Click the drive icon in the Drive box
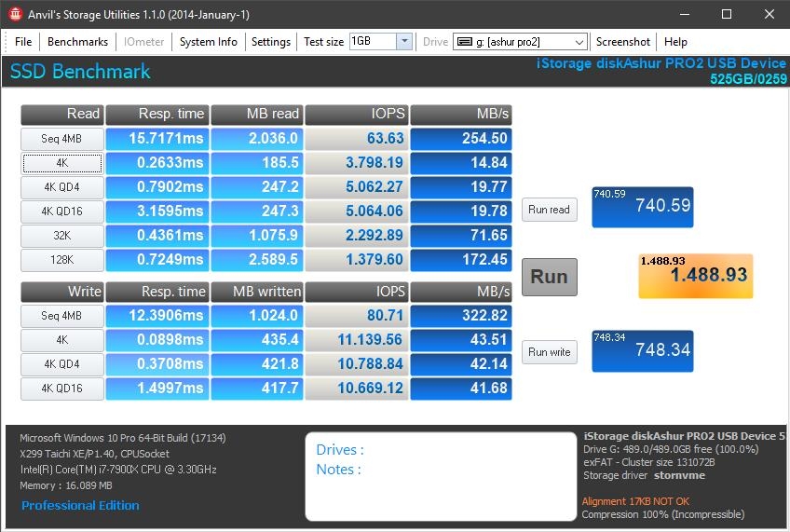790x532 pixels. [465, 42]
